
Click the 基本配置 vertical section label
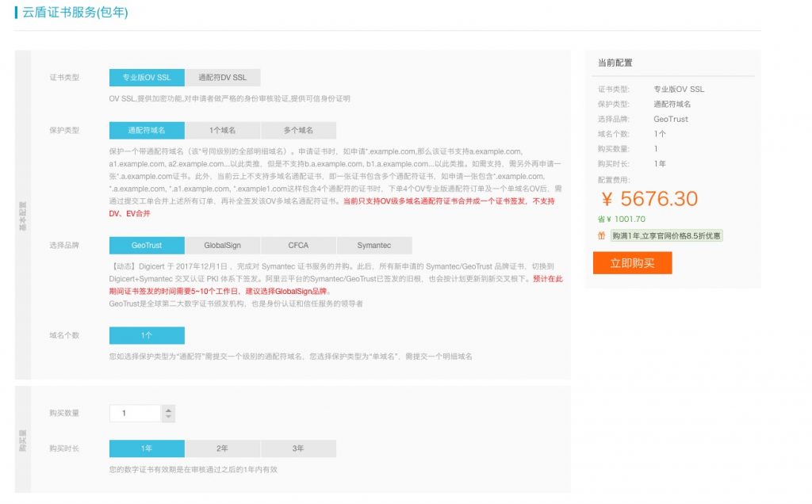pos(23,214)
